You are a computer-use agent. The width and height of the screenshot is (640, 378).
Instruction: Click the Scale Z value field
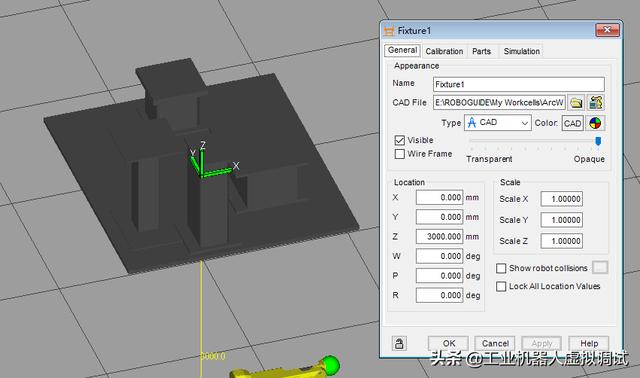point(562,241)
